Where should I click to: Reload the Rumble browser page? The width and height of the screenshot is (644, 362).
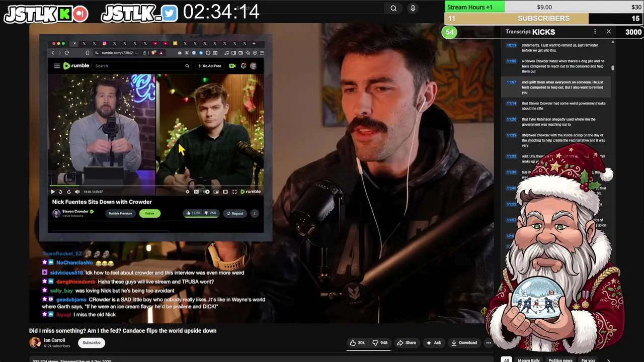(66, 53)
